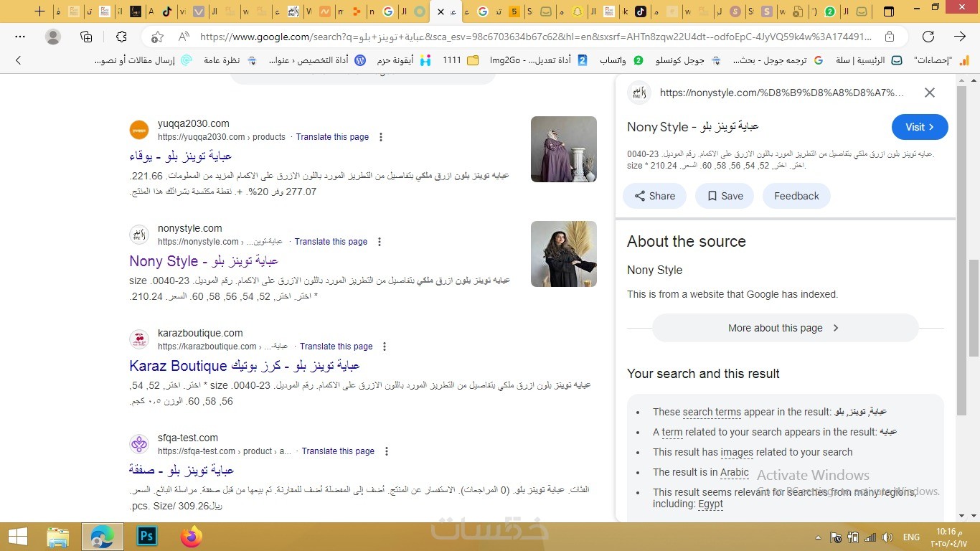Open the "ترجمه جوجل" bookmark

point(778,61)
